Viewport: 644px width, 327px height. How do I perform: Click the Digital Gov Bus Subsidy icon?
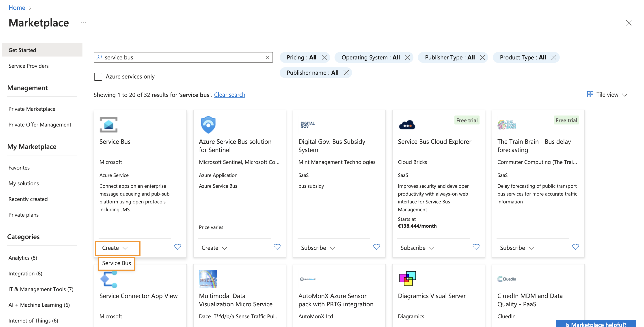point(308,124)
